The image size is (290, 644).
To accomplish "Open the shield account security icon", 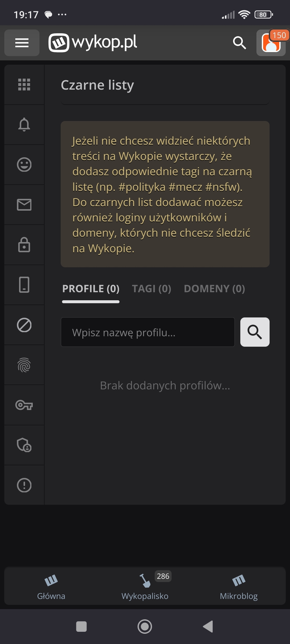I will click(24, 445).
